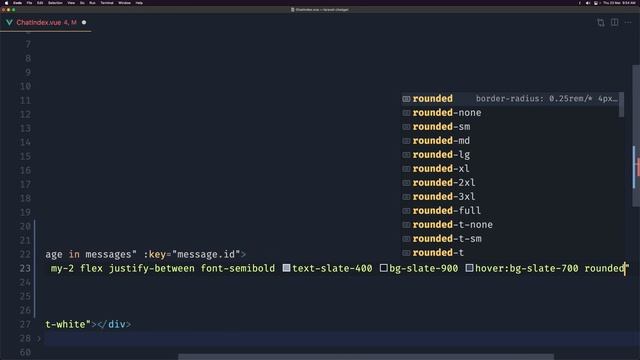
Task: Click the Vue file icon on the tab
Action: point(9,22)
